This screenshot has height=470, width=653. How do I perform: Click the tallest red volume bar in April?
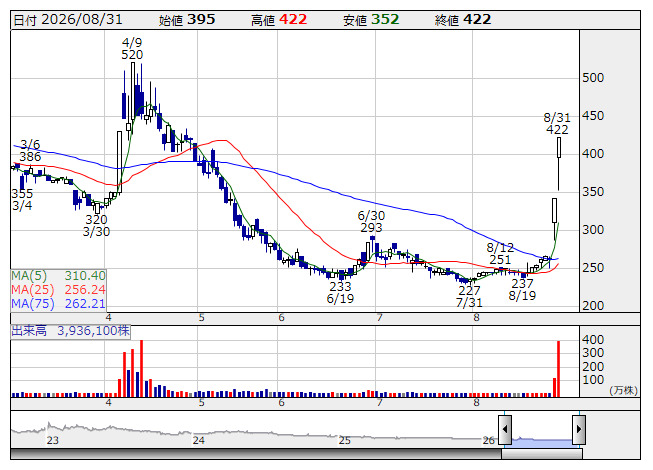coord(142,368)
